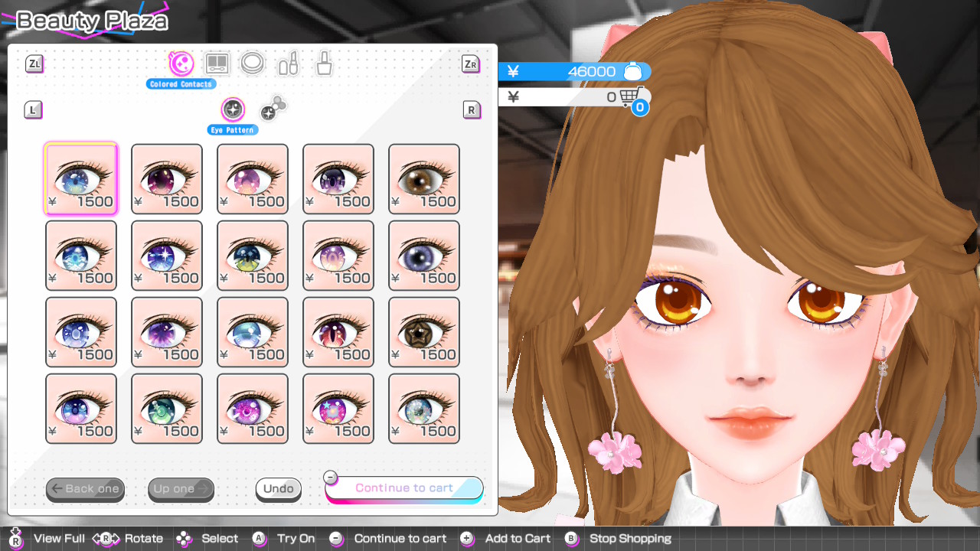Open the eye color subcategory icon
Image resolution: width=980 pixels, height=551 pixels.
pyautogui.click(x=273, y=109)
